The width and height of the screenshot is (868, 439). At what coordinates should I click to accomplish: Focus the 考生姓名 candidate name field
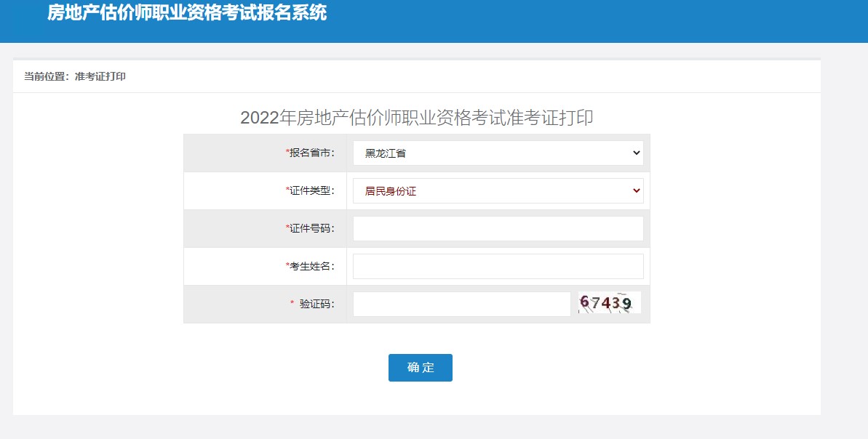point(498,266)
